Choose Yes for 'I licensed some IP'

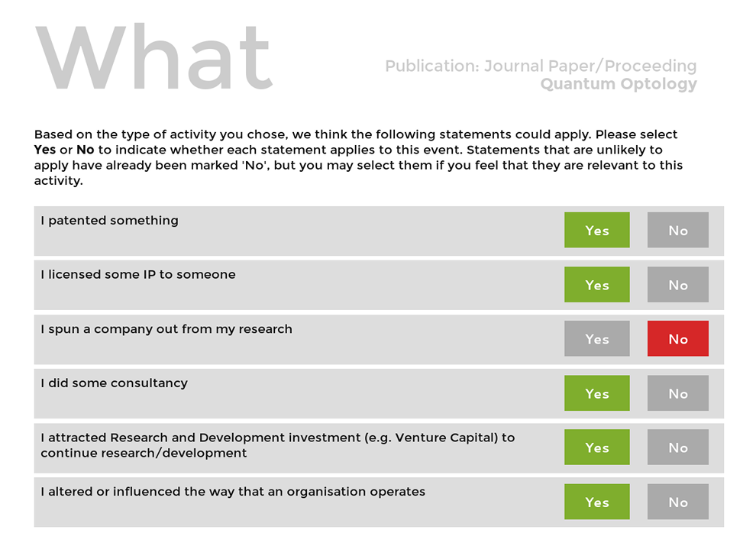click(x=597, y=285)
